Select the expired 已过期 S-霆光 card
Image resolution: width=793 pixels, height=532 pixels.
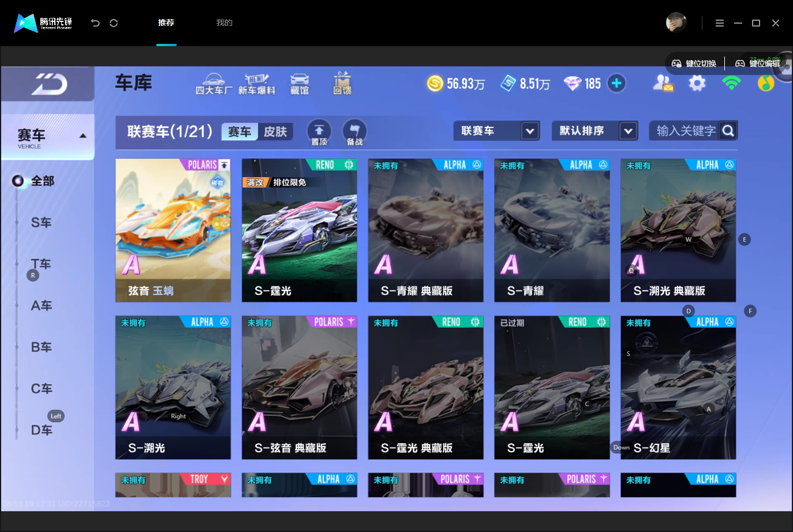point(552,387)
